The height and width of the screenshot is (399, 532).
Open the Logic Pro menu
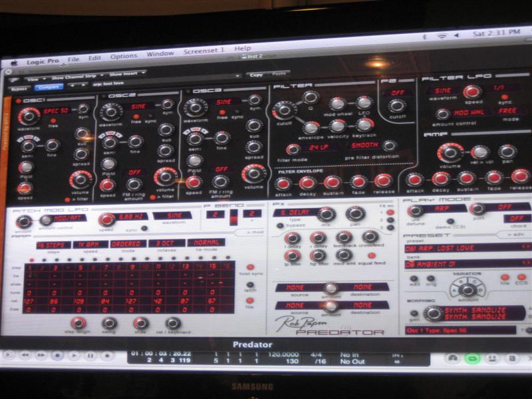43,61
